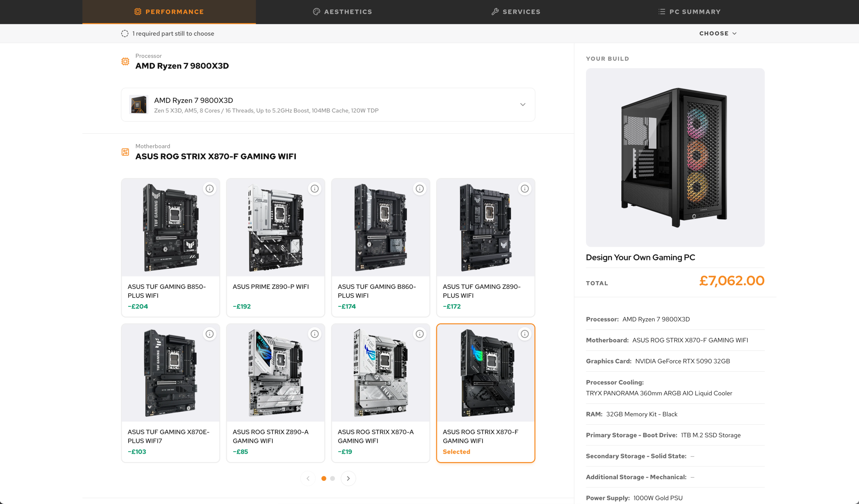Click the Processor section chip icon
This screenshot has width=859, height=504.
125,61
